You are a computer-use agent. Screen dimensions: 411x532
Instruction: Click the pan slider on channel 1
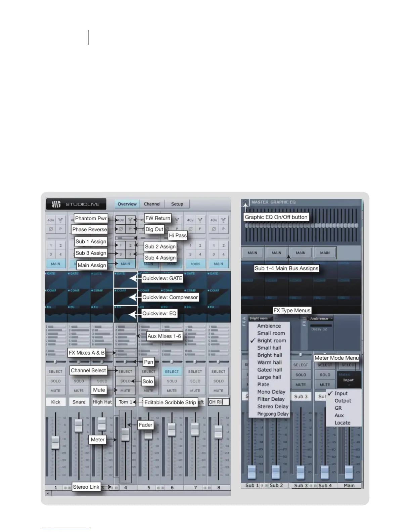pyautogui.click(x=55, y=362)
